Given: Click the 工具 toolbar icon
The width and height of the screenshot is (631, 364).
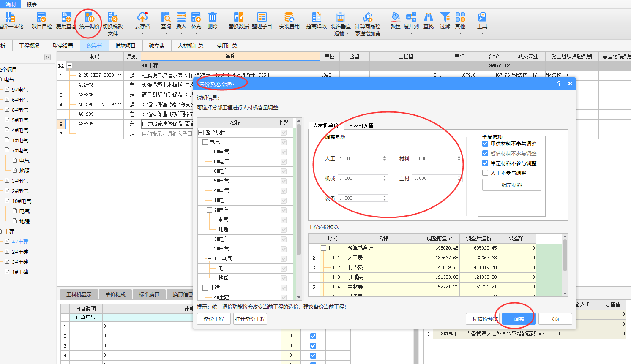Looking at the screenshot, I should (482, 17).
